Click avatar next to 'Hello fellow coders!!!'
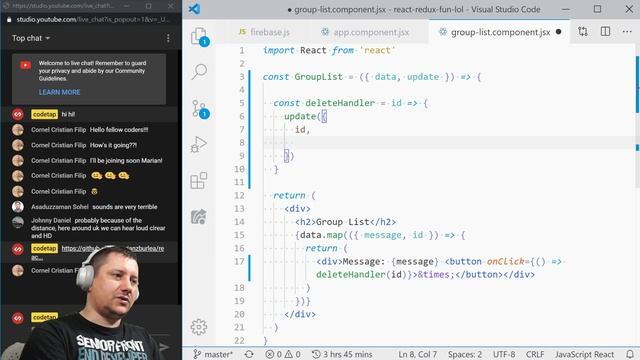Viewport: 640px width, 360px height. point(18,130)
